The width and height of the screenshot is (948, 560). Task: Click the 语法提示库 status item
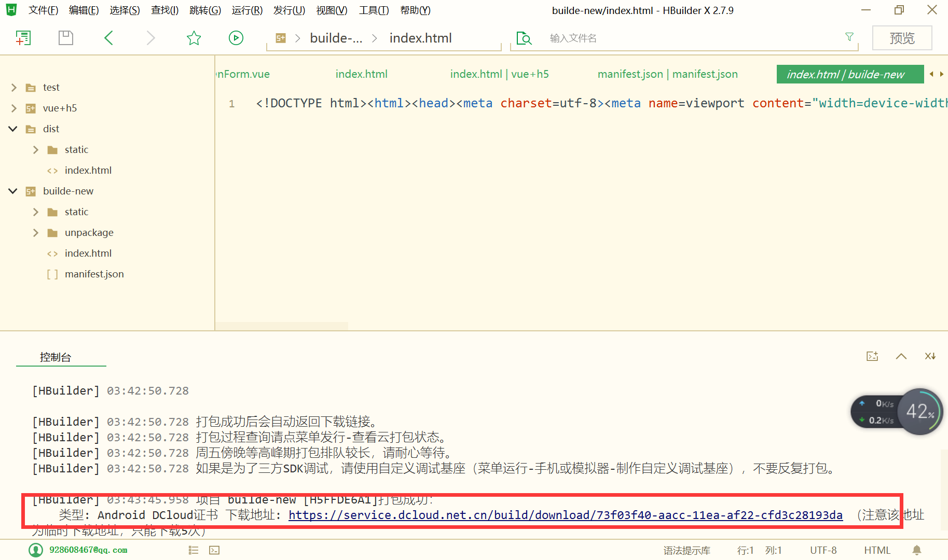coord(687,551)
